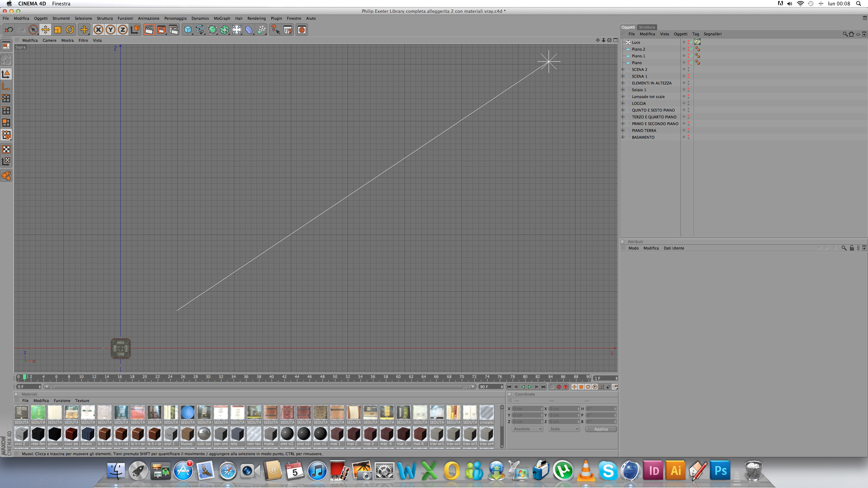Click the undo arrow icon
The image size is (868, 488).
9,30
